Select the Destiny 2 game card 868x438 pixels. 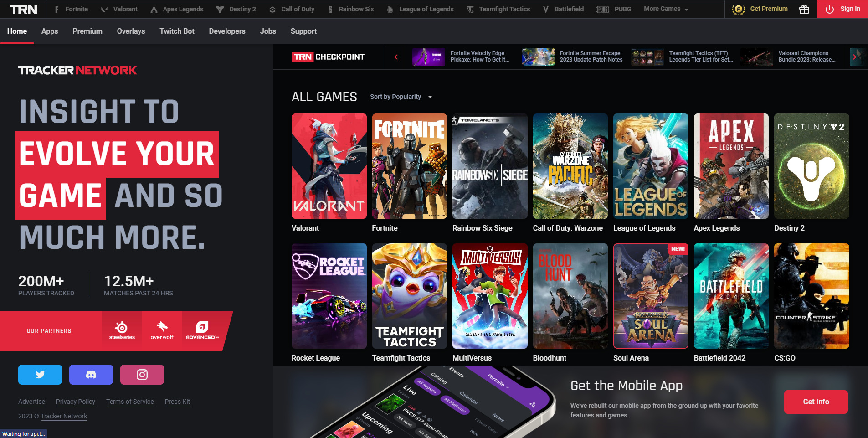point(812,173)
